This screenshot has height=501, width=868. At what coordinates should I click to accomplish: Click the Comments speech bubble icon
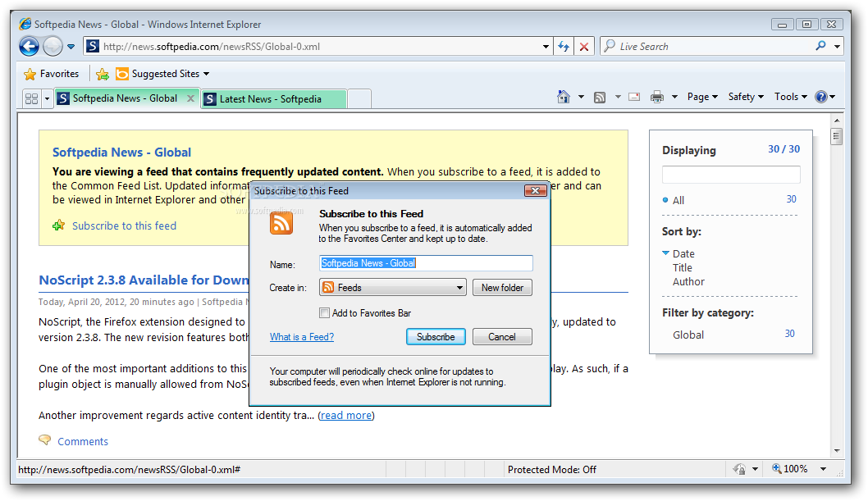(x=44, y=440)
